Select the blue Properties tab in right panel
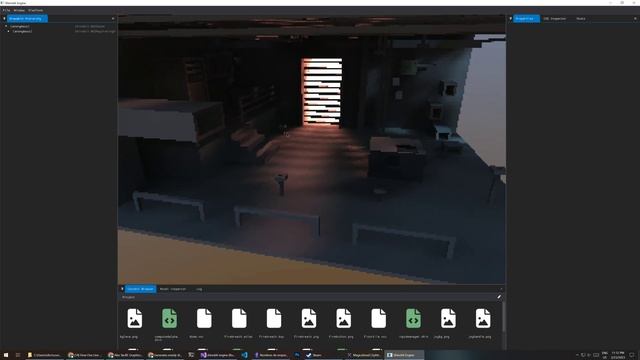This screenshot has width=640, height=360. pos(526,19)
